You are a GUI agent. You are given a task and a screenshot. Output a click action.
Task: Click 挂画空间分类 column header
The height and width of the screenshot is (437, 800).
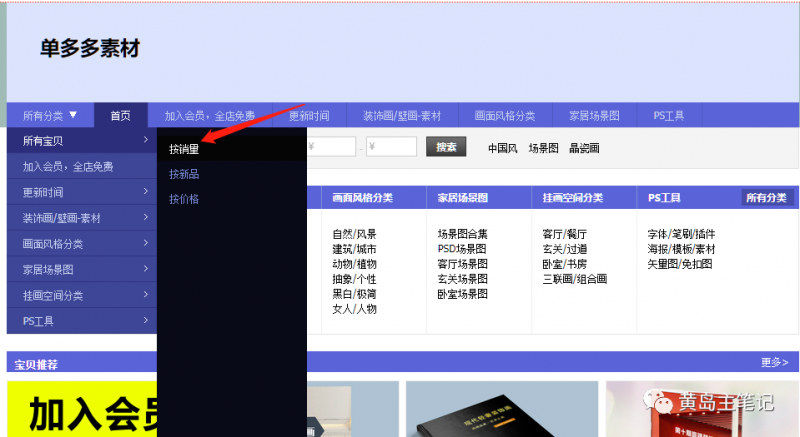573,197
